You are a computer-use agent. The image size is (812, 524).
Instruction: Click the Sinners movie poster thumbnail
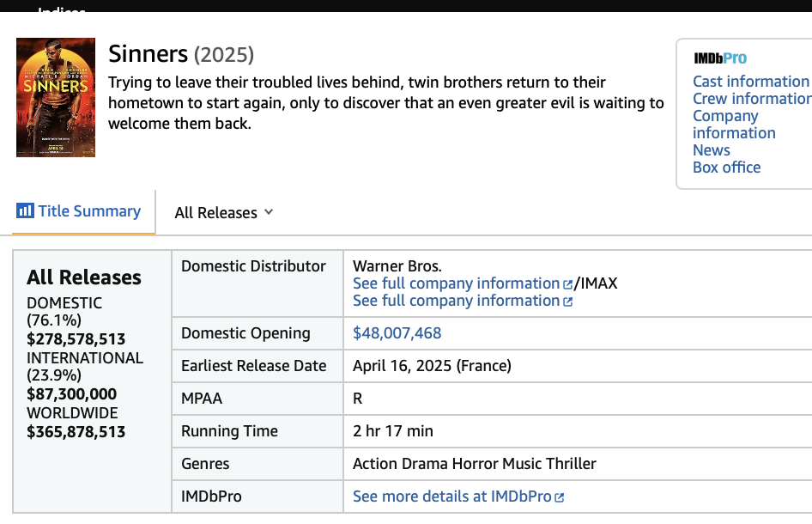coord(56,97)
